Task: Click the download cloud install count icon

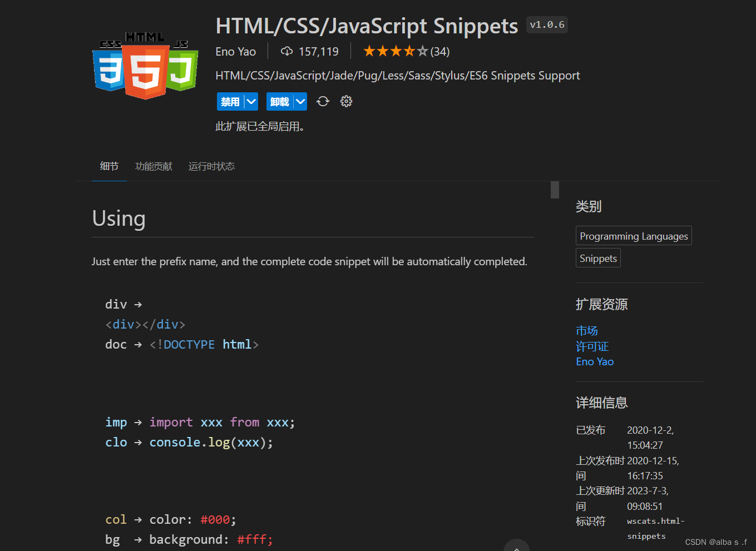Action: [286, 51]
